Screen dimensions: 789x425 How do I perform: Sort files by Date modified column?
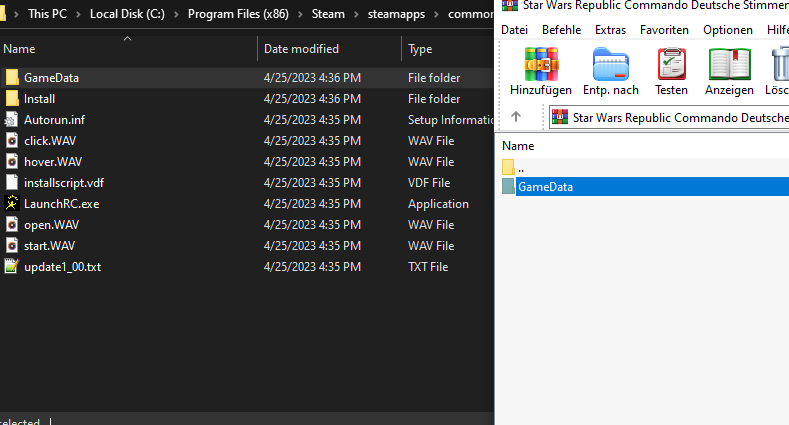(301, 48)
